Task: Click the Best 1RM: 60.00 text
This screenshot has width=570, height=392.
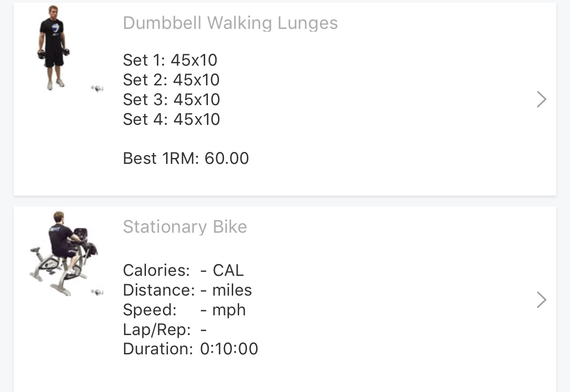Action: pyautogui.click(x=186, y=158)
